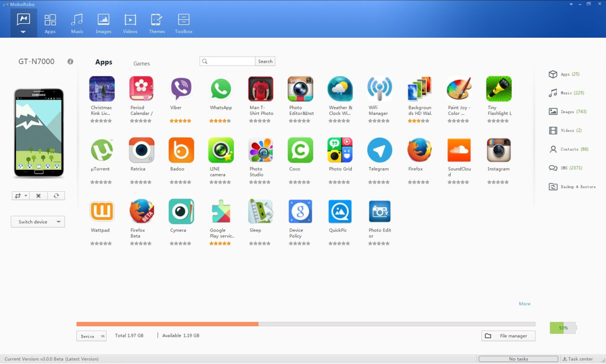Select the Photo Grid app icon
This screenshot has width=606, height=364.
pos(340,150)
